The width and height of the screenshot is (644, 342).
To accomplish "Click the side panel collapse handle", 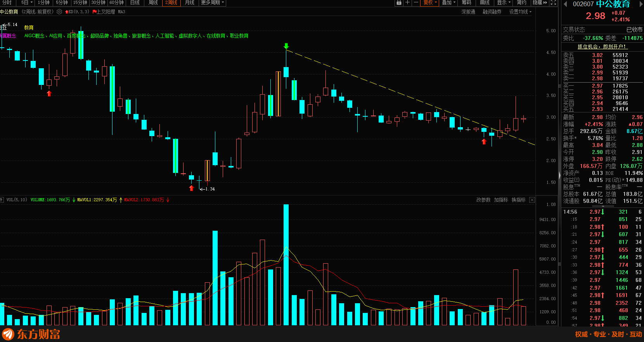I will point(559,175).
